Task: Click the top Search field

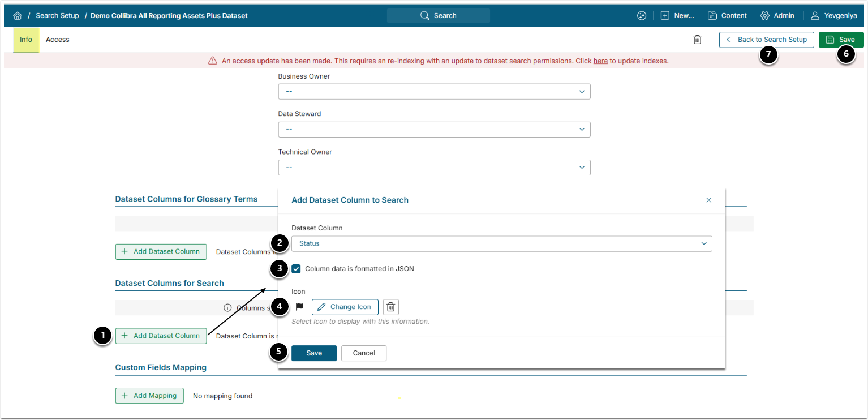Action: 438,16
